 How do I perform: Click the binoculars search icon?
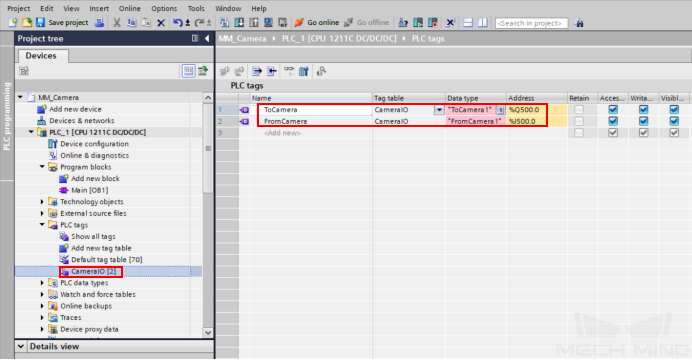pyautogui.click(x=579, y=23)
